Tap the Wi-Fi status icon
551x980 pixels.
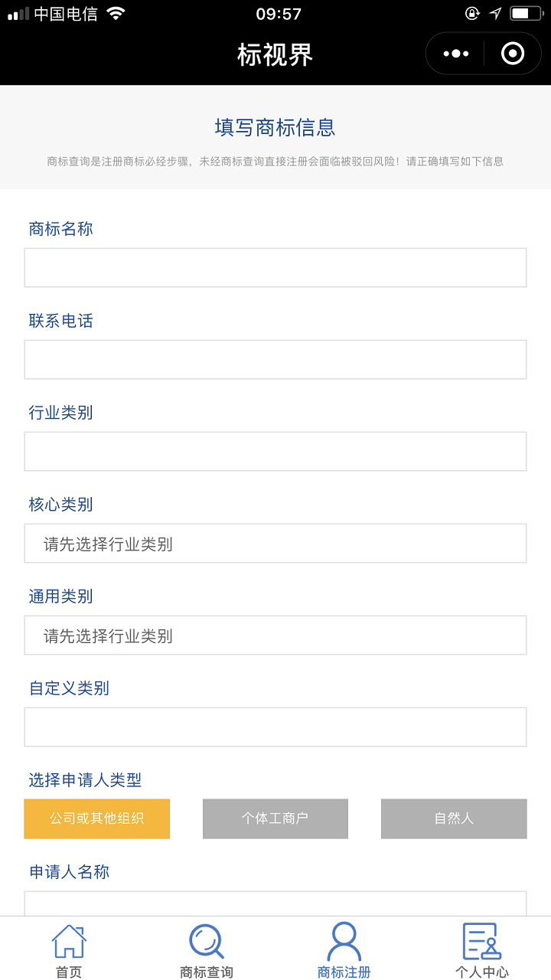116,13
